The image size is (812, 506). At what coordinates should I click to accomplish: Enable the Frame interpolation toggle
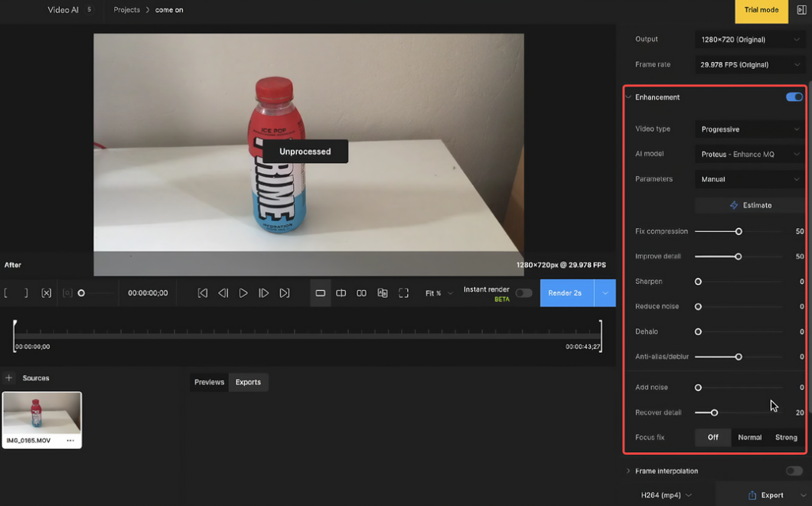pos(794,471)
